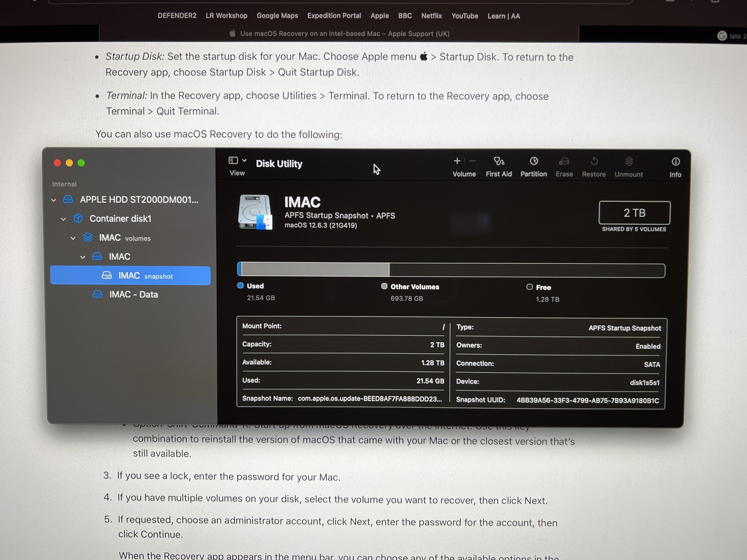Collapse the IMAC volumes group
The width and height of the screenshot is (747, 560).
(x=73, y=238)
